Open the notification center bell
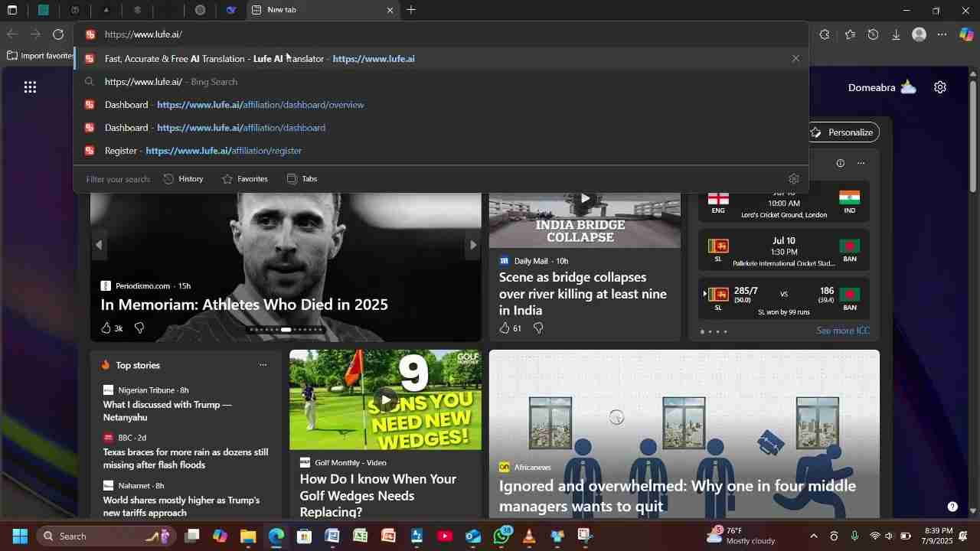The image size is (980, 551). [963, 536]
